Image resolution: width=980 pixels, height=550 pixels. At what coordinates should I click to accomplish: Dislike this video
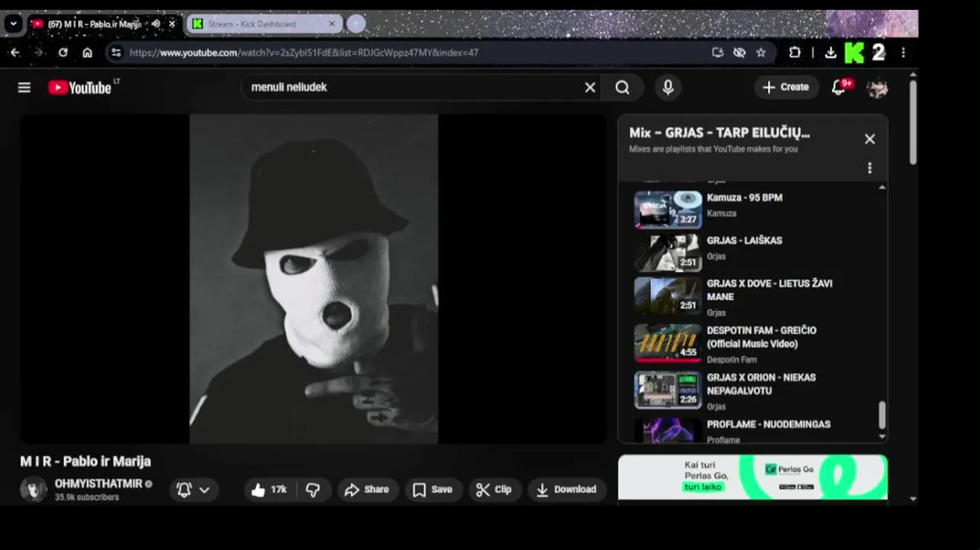[313, 490]
